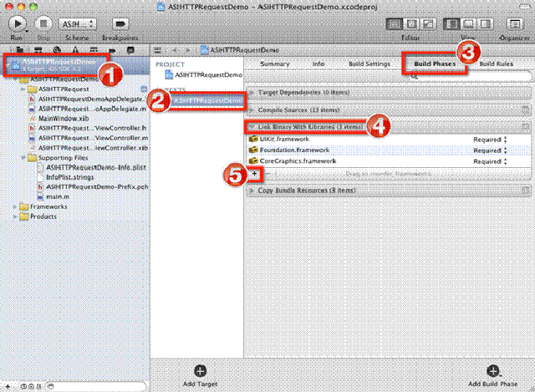Go back in the editor history
Image resolution: width=535 pixels, height=392 pixels.
tap(175, 50)
